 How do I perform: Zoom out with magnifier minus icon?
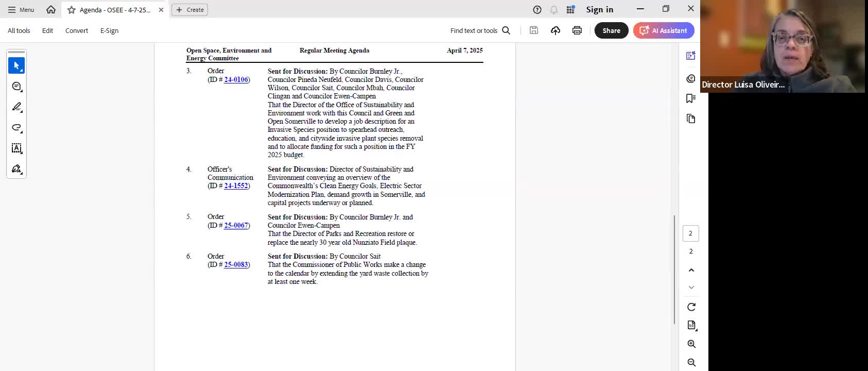tap(691, 362)
